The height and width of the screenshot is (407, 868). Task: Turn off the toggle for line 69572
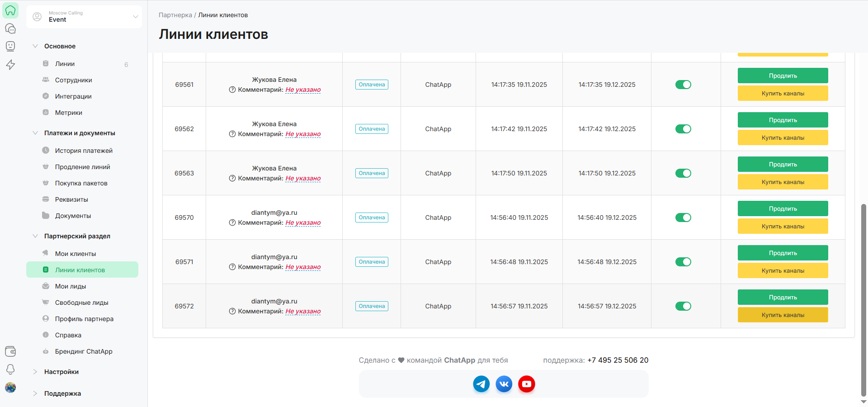click(683, 306)
